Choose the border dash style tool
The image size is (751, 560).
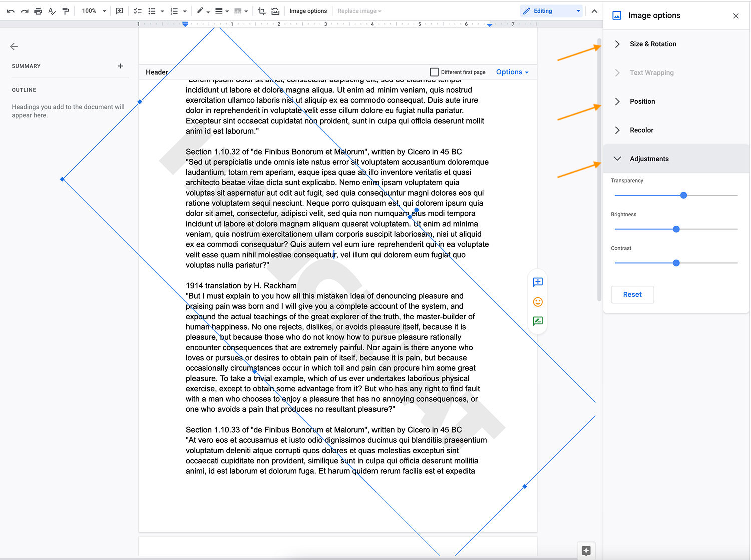click(x=238, y=11)
